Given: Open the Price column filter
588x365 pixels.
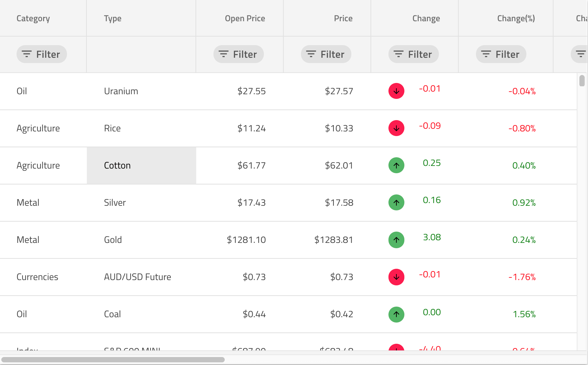Looking at the screenshot, I should [x=326, y=54].
